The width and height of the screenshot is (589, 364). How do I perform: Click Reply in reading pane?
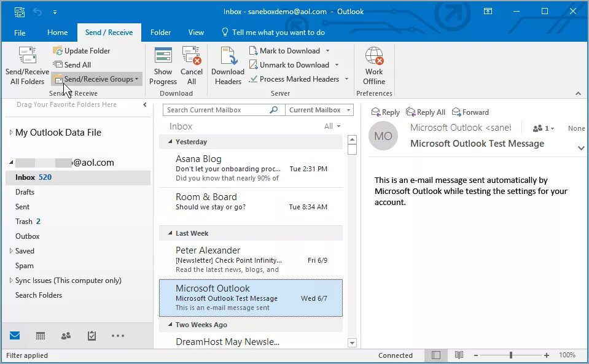tap(386, 112)
